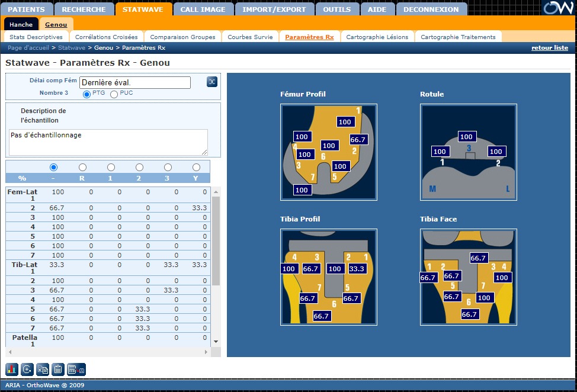Click the clipboard icon in bottom toolbar

point(58,369)
